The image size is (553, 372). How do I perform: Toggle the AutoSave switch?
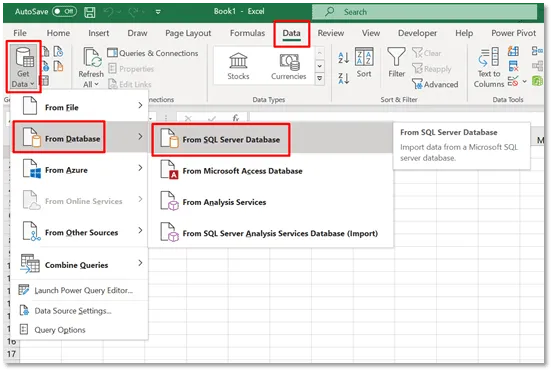[64, 12]
